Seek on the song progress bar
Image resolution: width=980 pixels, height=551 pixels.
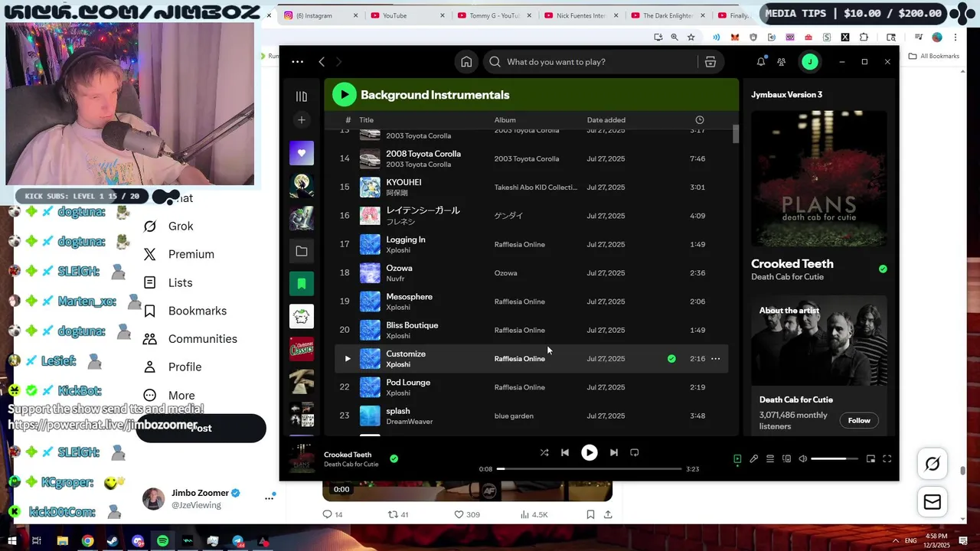point(589,468)
